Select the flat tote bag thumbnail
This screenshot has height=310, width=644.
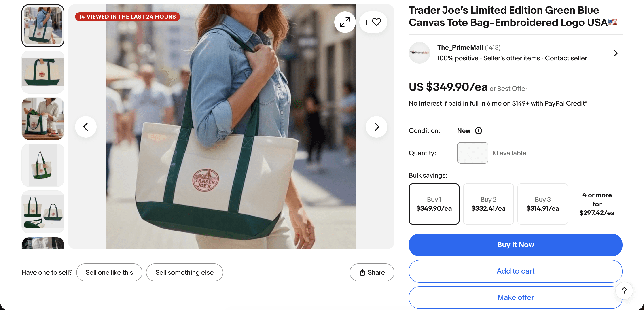pos(43,72)
